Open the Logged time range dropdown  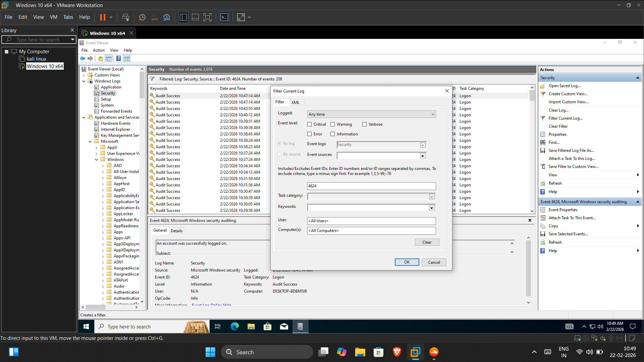(x=372, y=114)
